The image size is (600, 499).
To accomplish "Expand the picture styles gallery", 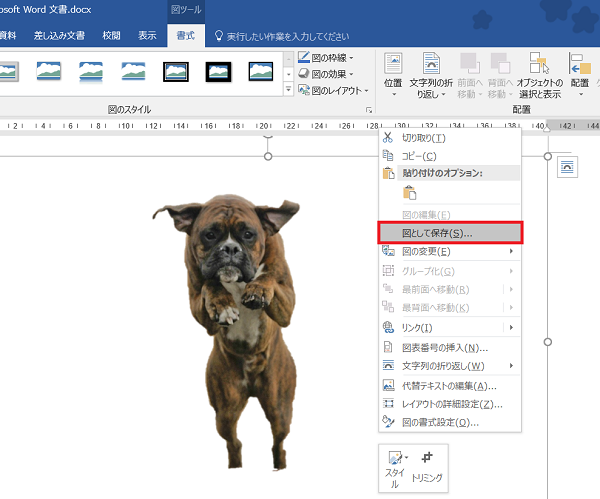I will pyautogui.click(x=289, y=90).
